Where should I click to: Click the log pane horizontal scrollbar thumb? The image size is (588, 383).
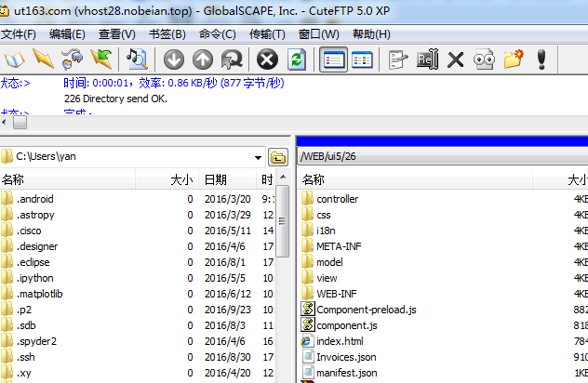click(x=20, y=122)
